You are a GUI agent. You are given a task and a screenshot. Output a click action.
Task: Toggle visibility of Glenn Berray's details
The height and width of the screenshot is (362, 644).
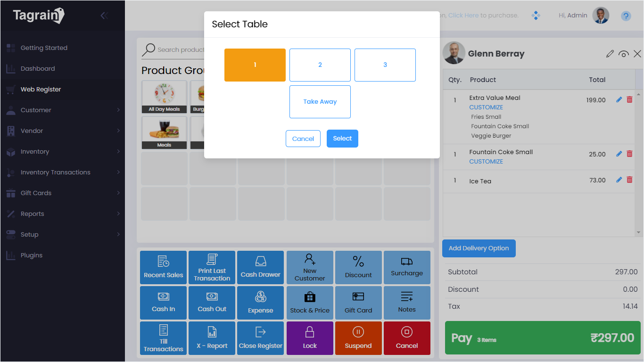pyautogui.click(x=624, y=54)
